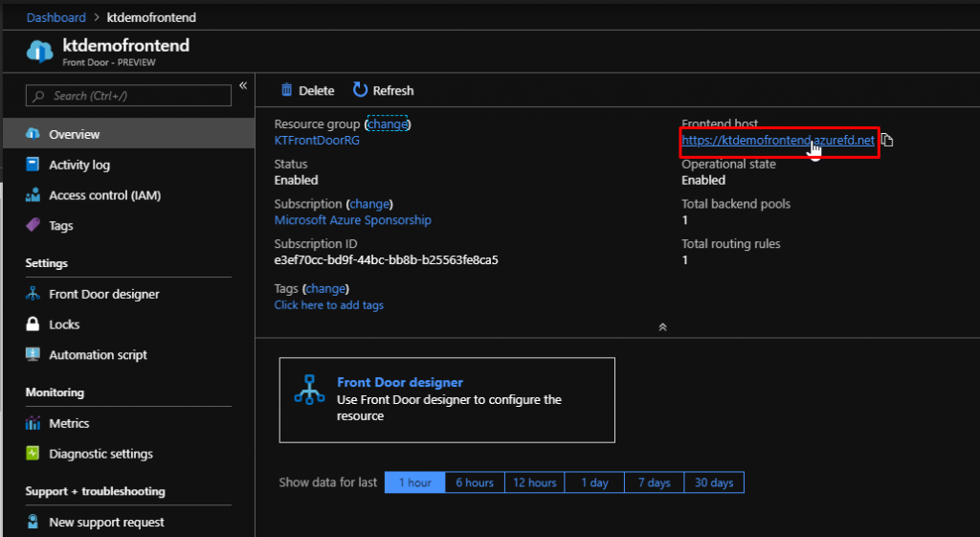
Task: Click the purple Tags icon
Action: (33, 225)
